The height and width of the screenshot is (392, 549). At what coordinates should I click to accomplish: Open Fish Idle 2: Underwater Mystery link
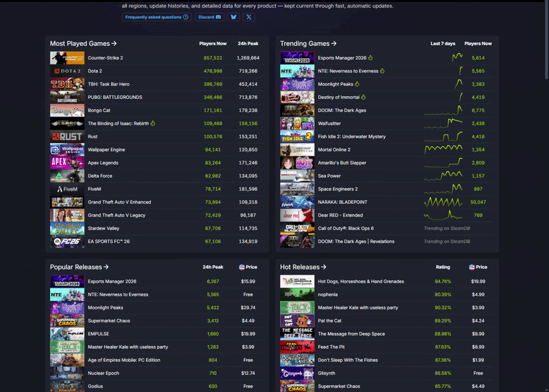click(x=351, y=136)
